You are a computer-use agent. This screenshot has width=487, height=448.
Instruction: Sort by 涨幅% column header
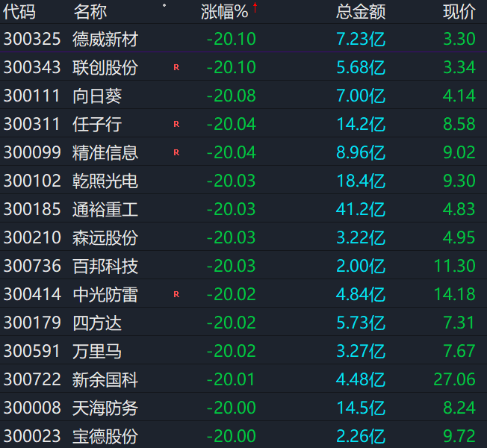(224, 12)
